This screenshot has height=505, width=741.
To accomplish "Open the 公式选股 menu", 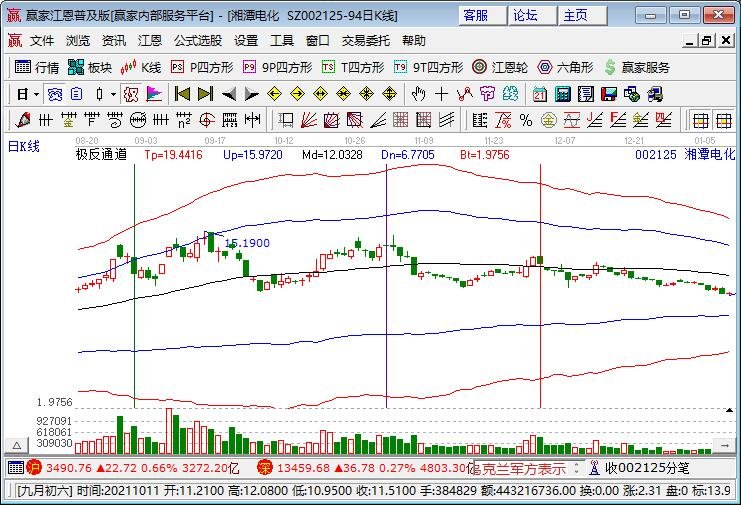I will click(198, 41).
